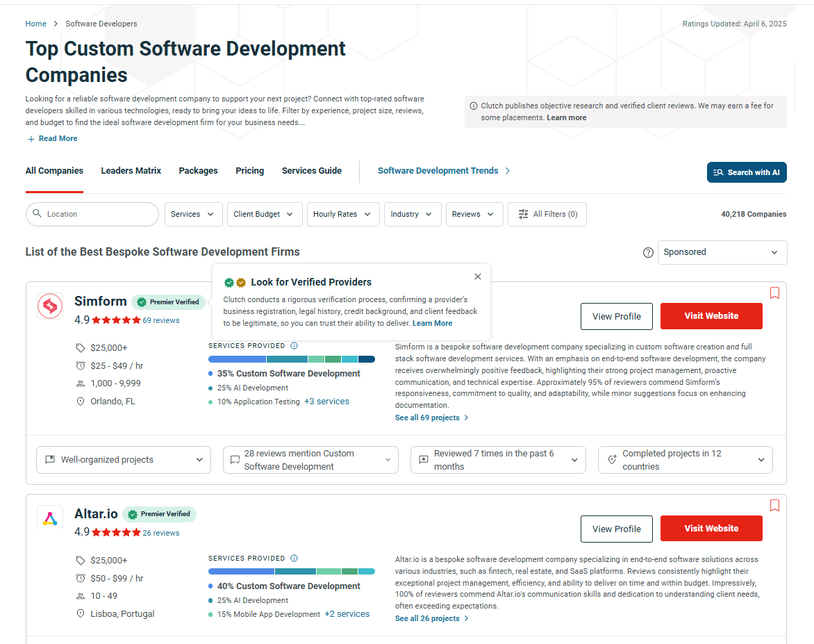
Task: Click Simform's Orlando, FL location
Action: 113,402
